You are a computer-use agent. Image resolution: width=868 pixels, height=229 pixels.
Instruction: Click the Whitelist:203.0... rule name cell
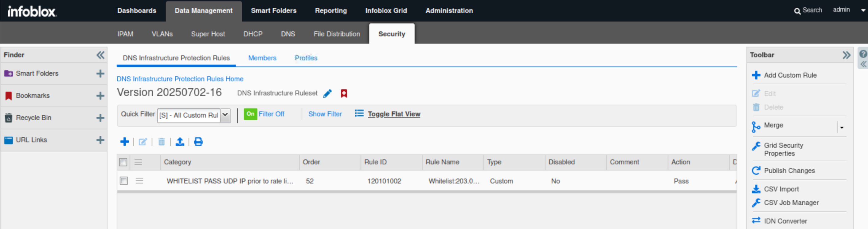(454, 181)
